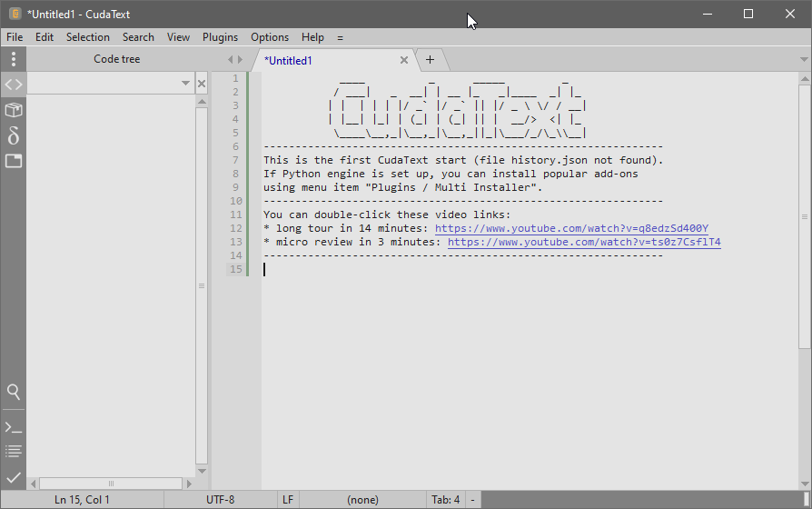
Task: Clear the code tree filter with X
Action: coord(202,84)
